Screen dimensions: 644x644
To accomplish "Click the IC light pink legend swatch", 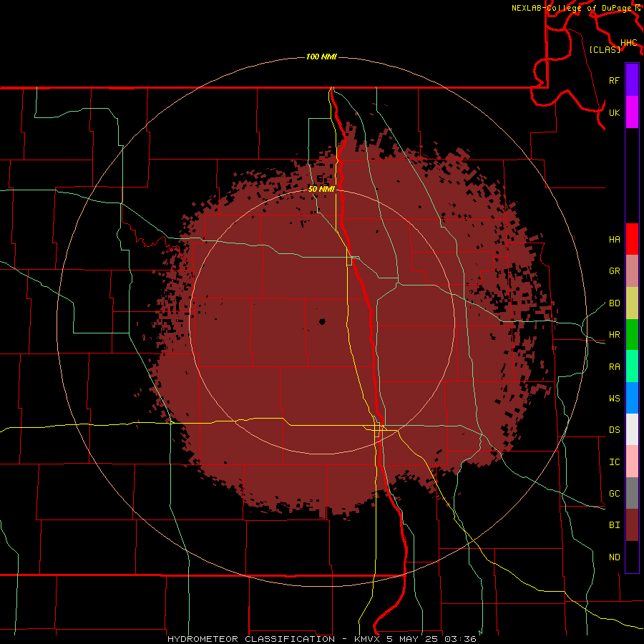I will [x=632, y=462].
